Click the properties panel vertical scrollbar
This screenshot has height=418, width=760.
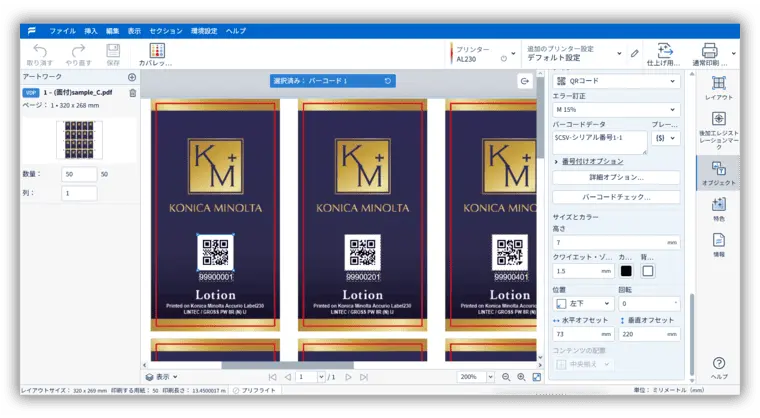(692, 335)
